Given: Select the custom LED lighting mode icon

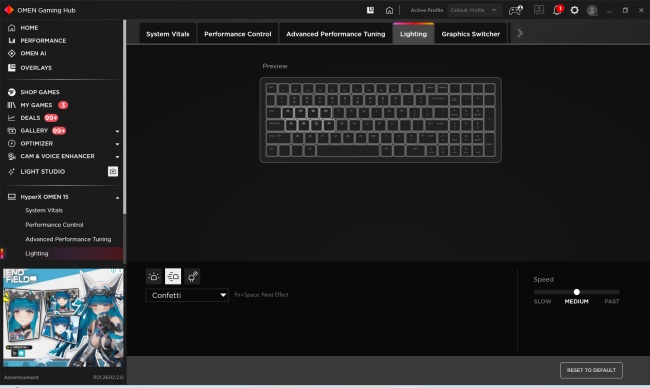Looking at the screenshot, I should (x=192, y=276).
